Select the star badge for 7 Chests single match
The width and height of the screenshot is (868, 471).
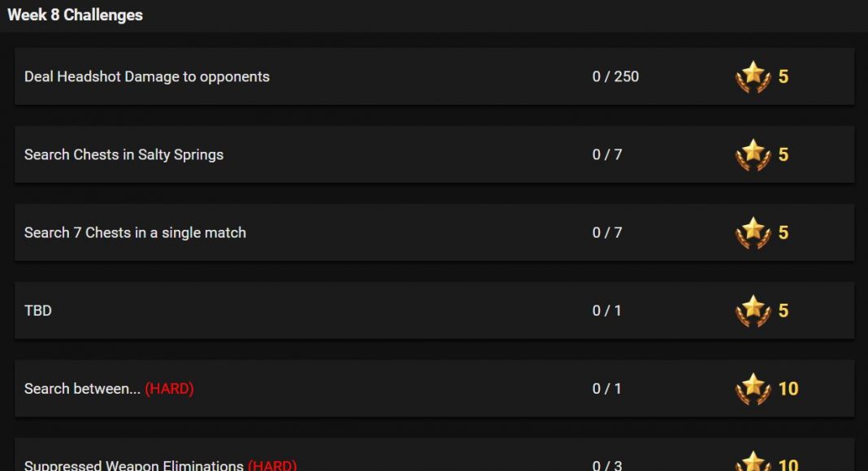click(753, 233)
